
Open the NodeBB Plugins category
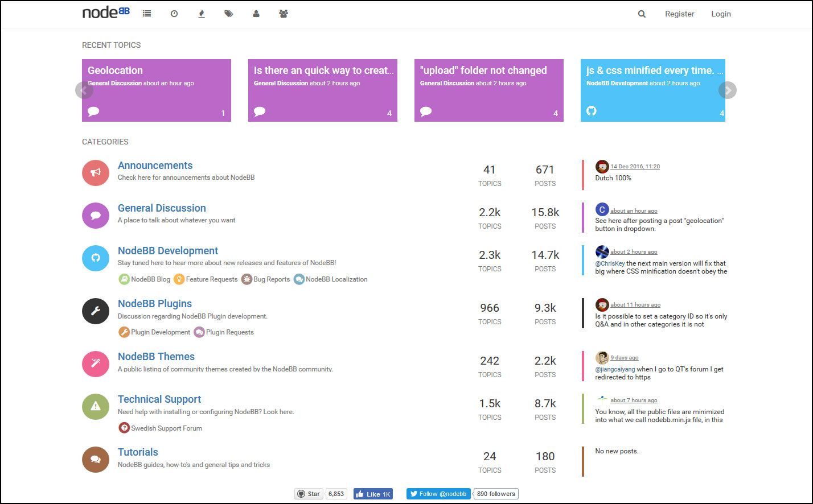click(x=155, y=304)
